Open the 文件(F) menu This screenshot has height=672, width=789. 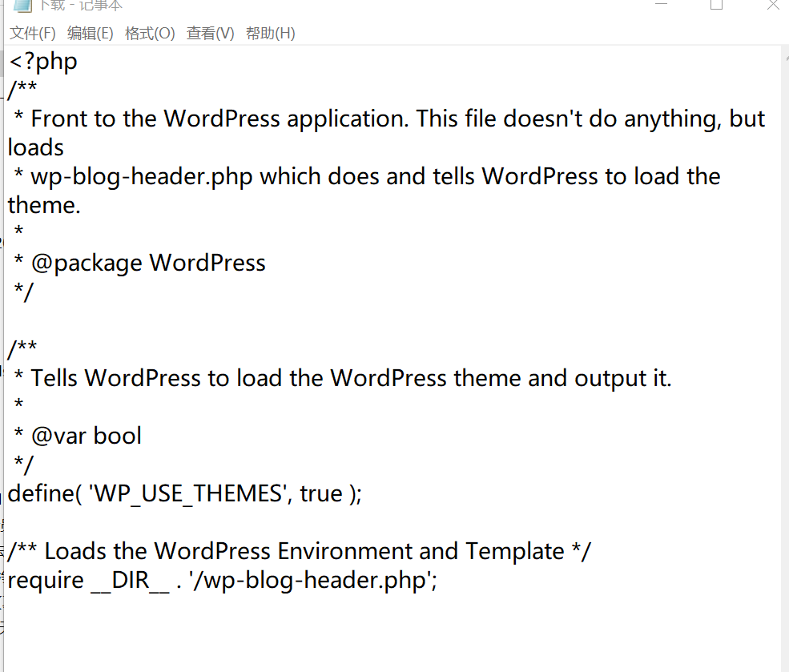(x=33, y=33)
